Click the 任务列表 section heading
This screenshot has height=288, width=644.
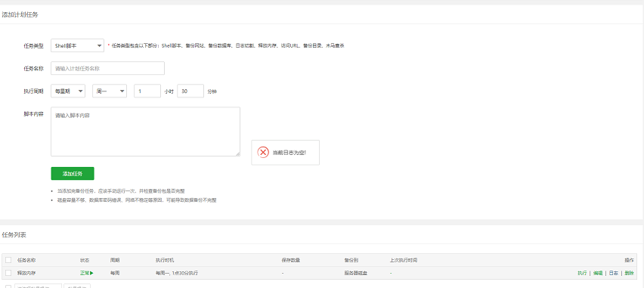[x=14, y=234]
